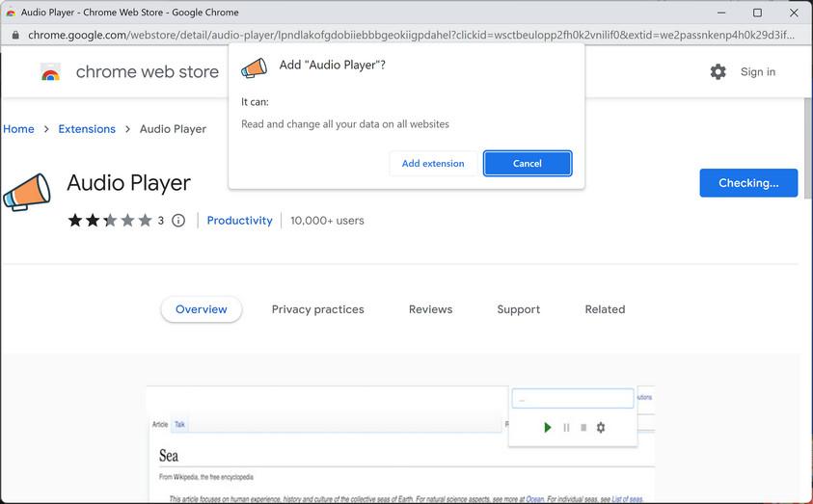Go to the Home breadcrumb link
813x504 pixels.
pyautogui.click(x=18, y=129)
